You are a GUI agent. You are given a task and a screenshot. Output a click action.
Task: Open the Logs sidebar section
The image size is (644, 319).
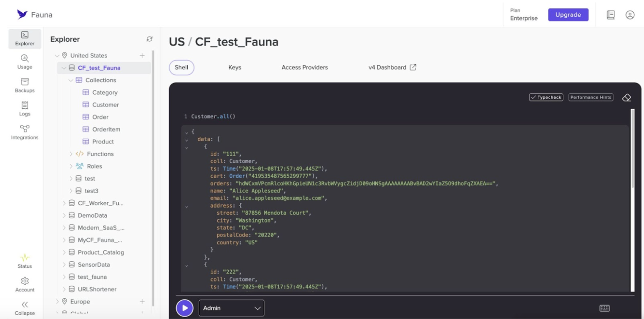point(25,109)
